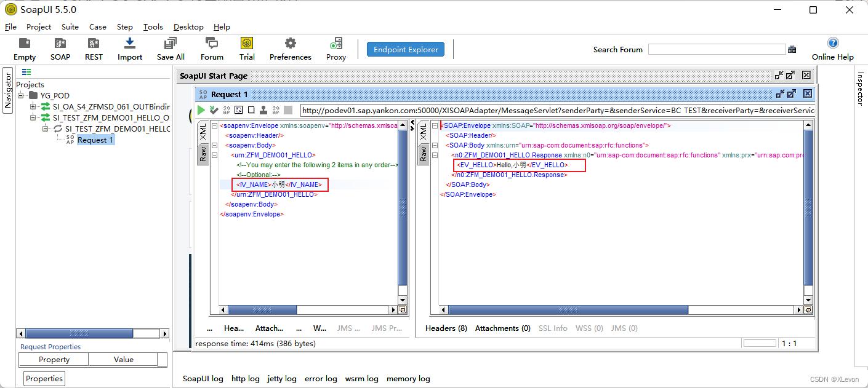868x388 pixels.
Task: Collapse soapenv:Body in request XML
Action: click(x=214, y=145)
